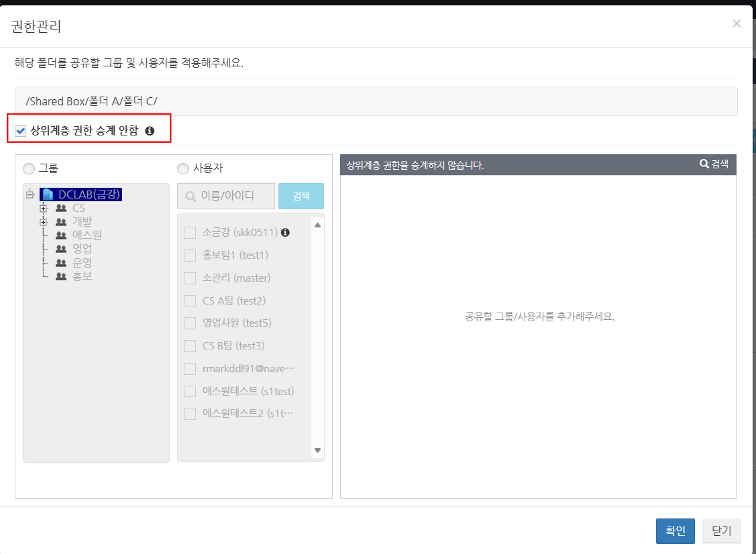The height and width of the screenshot is (554, 756).
Task: Click the 운영 group people icon
Action: coord(61,262)
